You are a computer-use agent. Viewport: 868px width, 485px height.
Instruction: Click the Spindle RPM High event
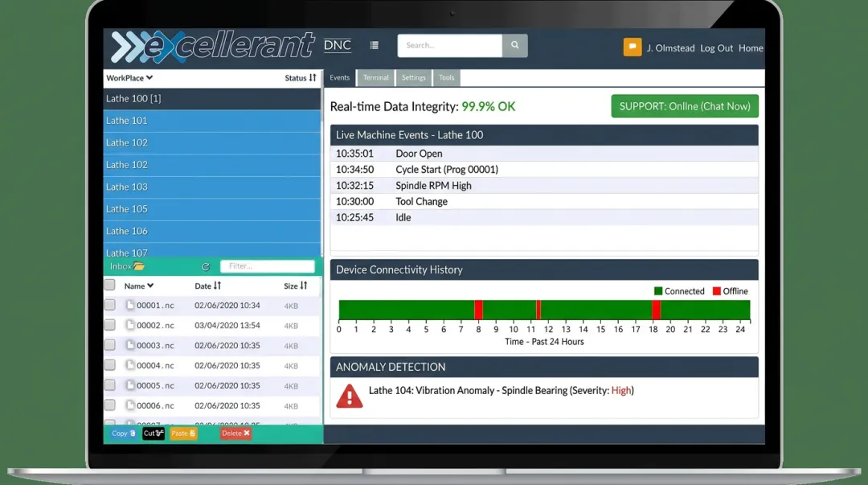pos(544,186)
